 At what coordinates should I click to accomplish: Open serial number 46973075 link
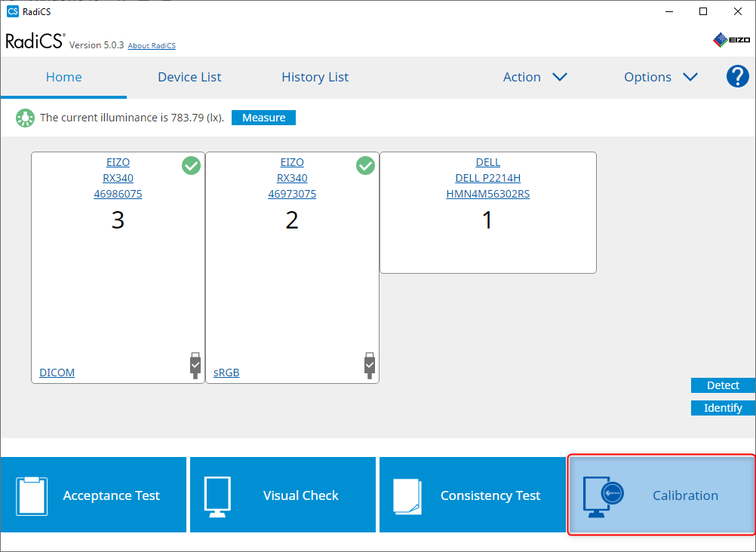(292, 194)
